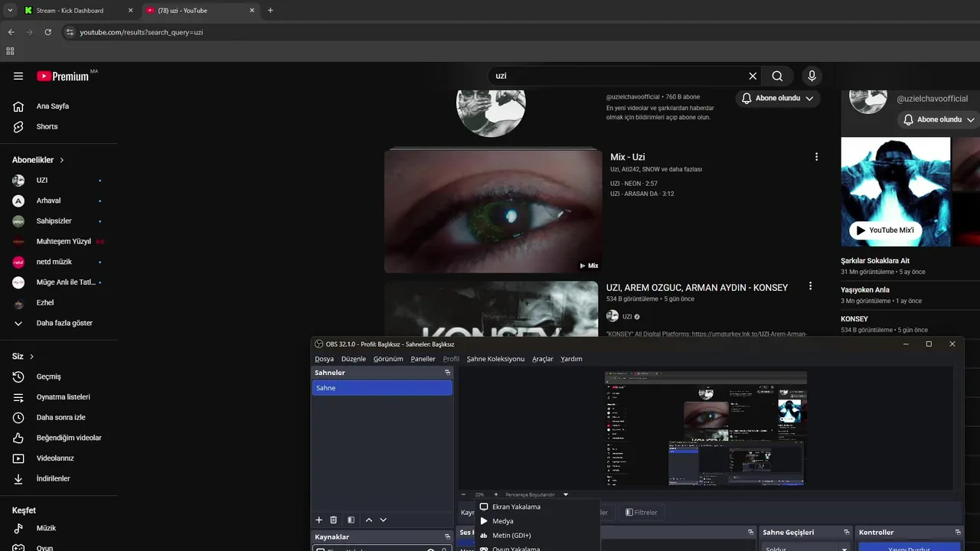This screenshot has width=980, height=551.
Task: Open the Dosya menu in OBS
Action: point(324,359)
